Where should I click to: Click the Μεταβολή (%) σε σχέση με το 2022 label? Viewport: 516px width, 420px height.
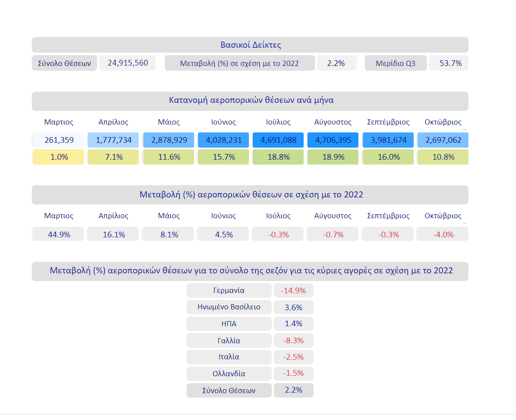tap(239, 63)
